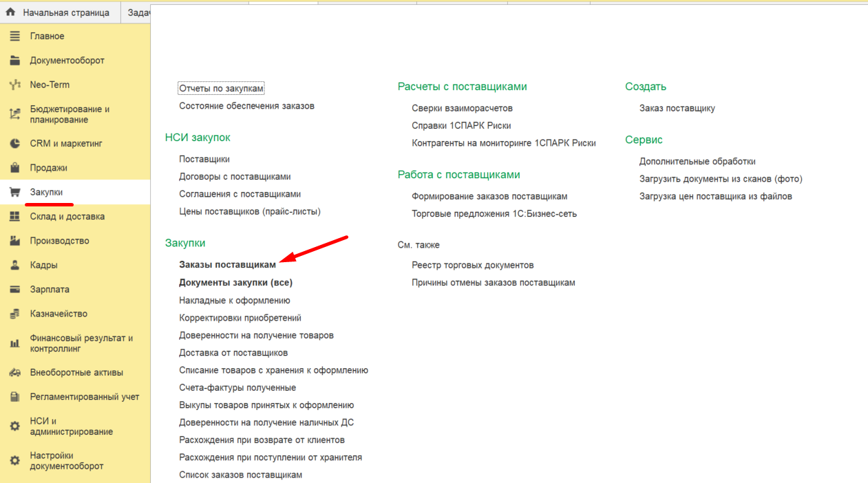Image resolution: width=868 pixels, height=483 pixels.
Task: Click Финансовый результат и контроллинг chart icon
Action: 14,343
